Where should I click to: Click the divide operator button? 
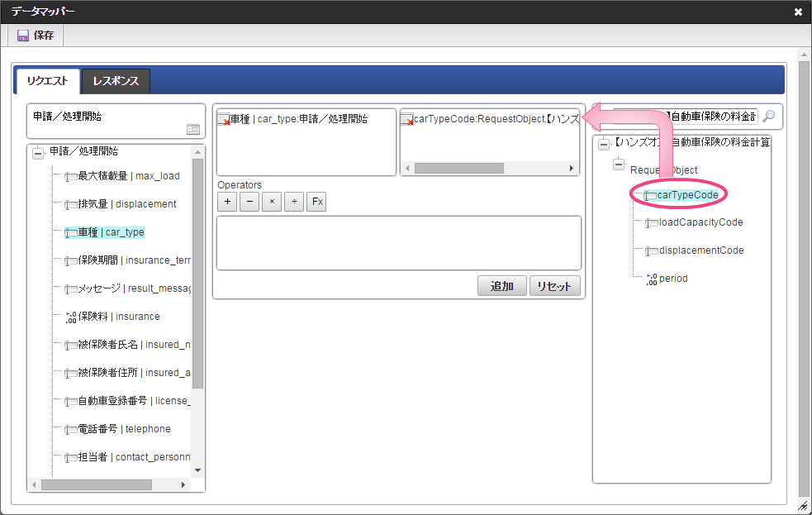point(294,202)
